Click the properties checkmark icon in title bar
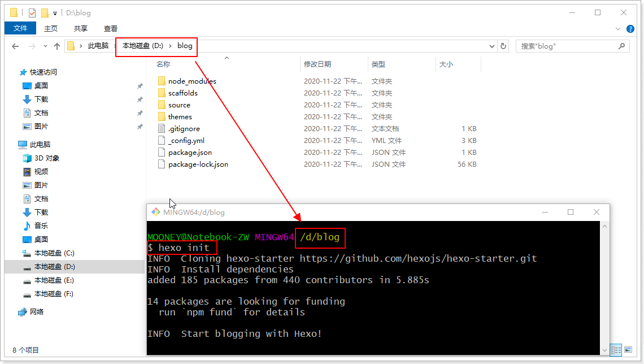 coord(32,13)
